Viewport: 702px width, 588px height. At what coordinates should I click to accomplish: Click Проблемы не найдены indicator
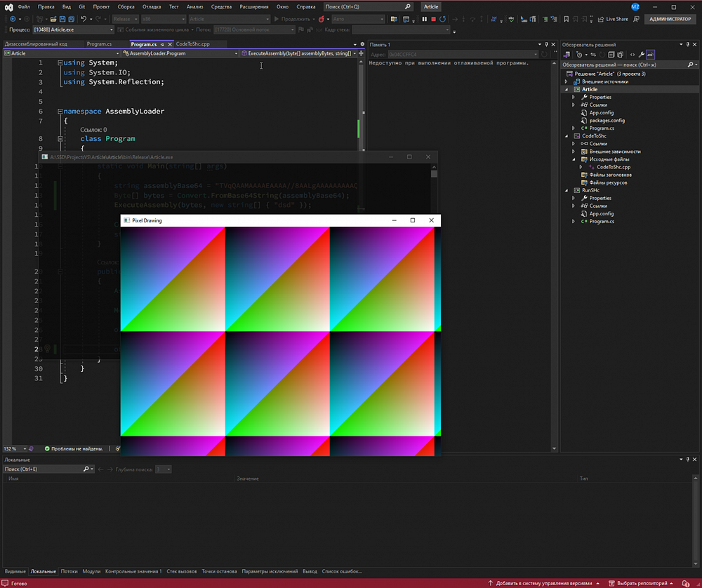[74, 449]
